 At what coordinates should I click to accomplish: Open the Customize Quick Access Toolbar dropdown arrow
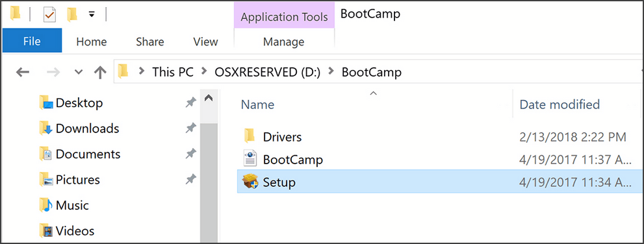92,14
